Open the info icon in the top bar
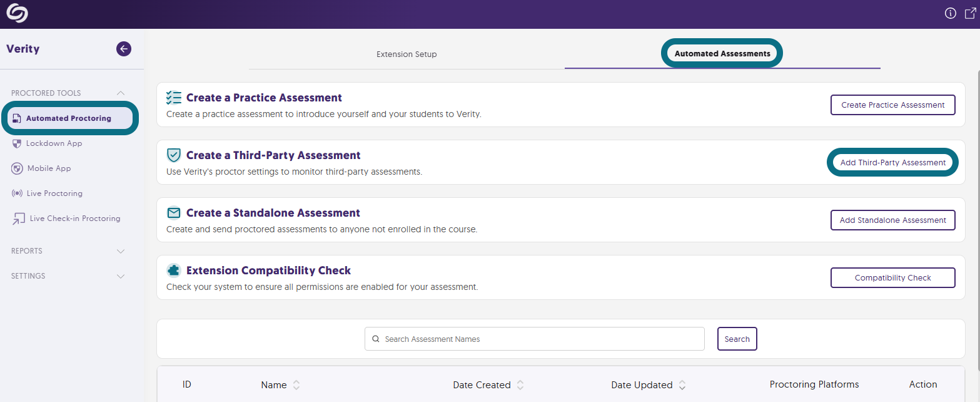This screenshot has height=402, width=980. coord(951,13)
